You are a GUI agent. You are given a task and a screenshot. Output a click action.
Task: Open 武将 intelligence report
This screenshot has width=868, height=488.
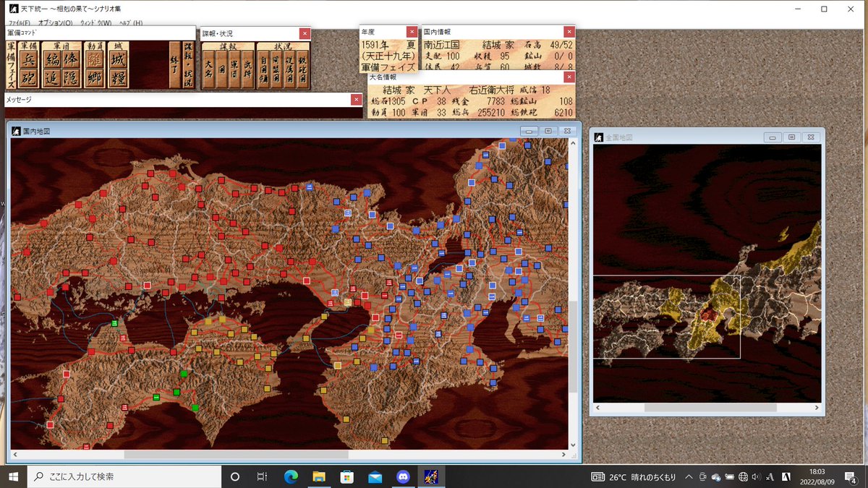click(x=247, y=70)
